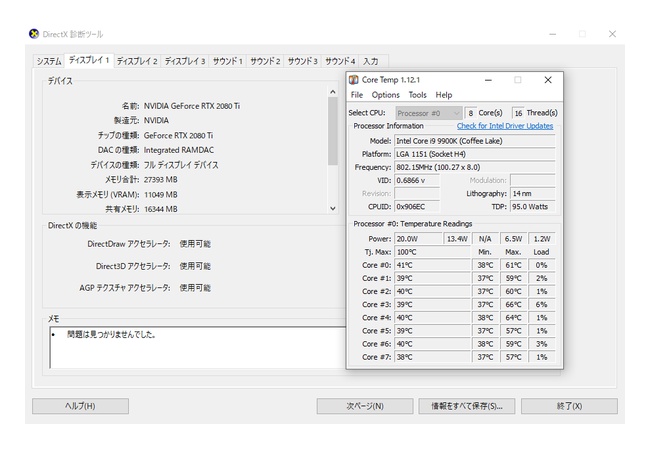
Task: Click the 次ページ(N) button
Action: coord(365,406)
